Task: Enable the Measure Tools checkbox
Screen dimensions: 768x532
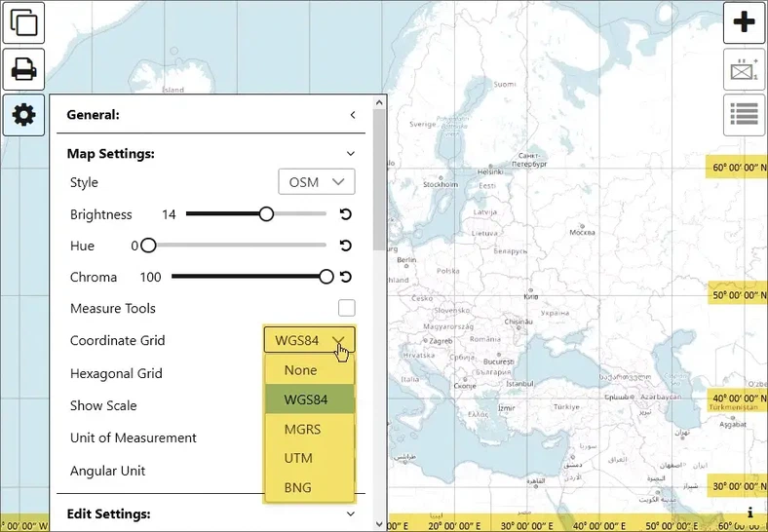Action: coord(347,308)
